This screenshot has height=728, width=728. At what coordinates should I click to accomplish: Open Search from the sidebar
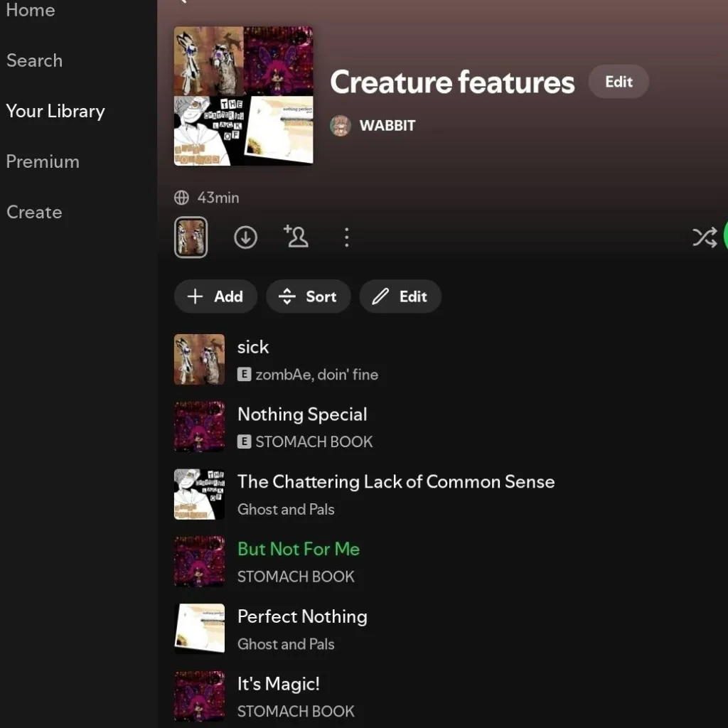pyautogui.click(x=34, y=60)
